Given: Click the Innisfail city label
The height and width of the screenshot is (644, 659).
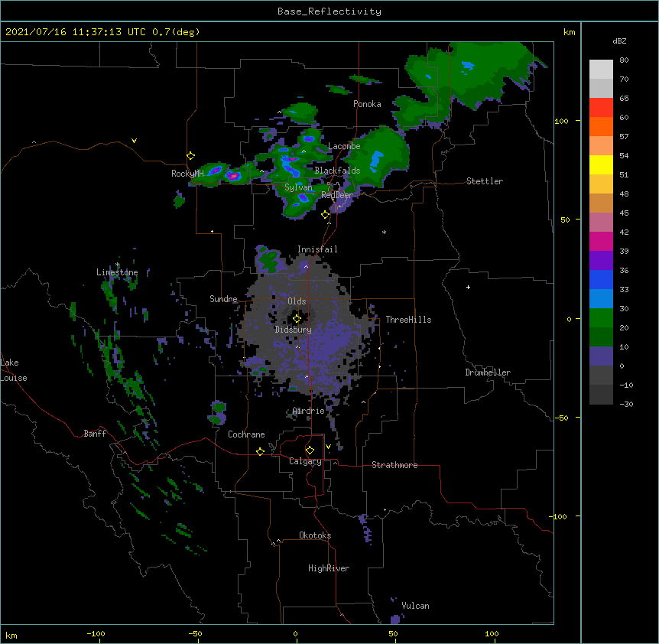Looking at the screenshot, I should [317, 249].
